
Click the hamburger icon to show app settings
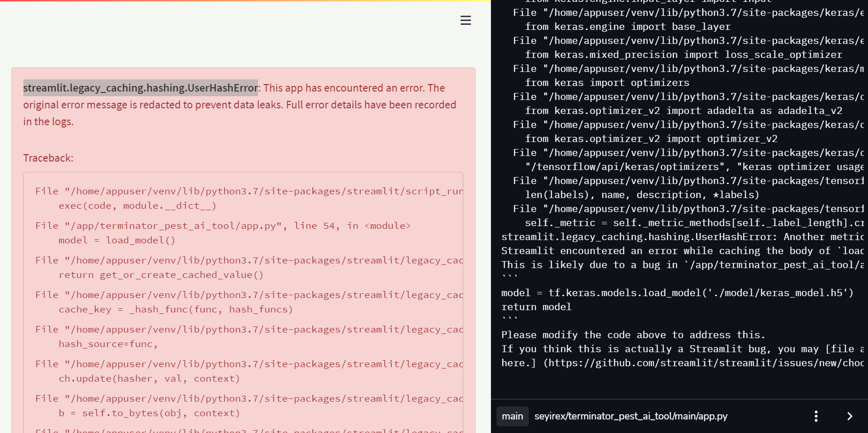tap(465, 20)
